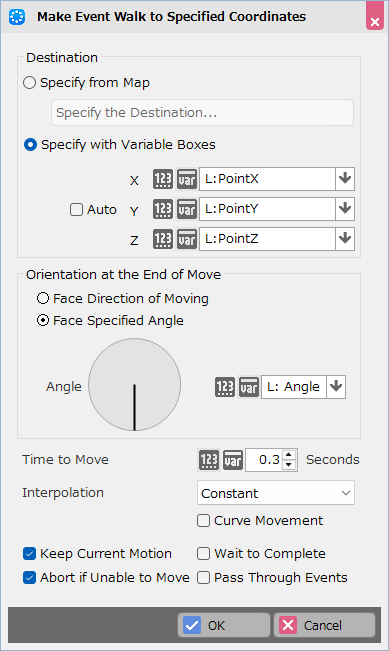The width and height of the screenshot is (389, 651).
Task: Click the 123 icon for Time to Move
Action: coord(209,460)
